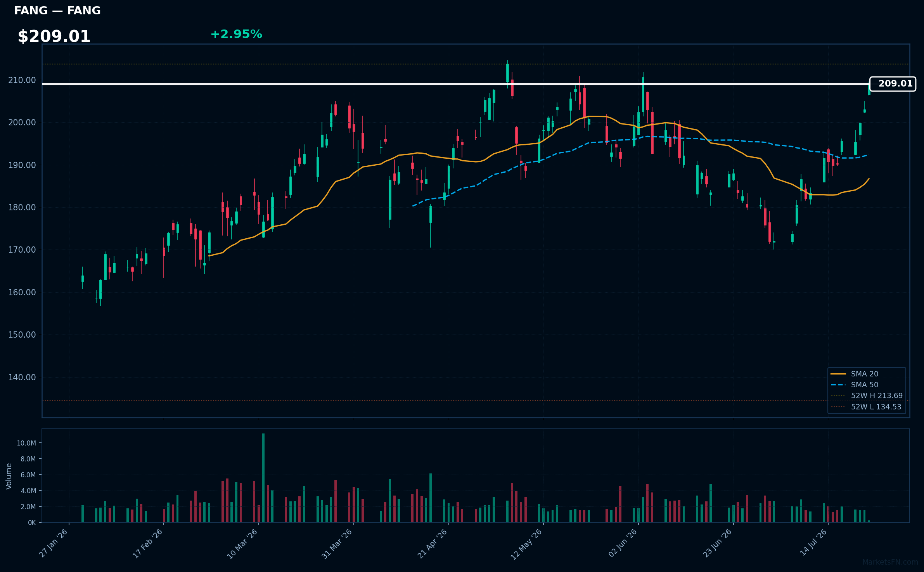The width and height of the screenshot is (924, 572).
Task: Click the 0K volume axis label
Action: (32, 523)
